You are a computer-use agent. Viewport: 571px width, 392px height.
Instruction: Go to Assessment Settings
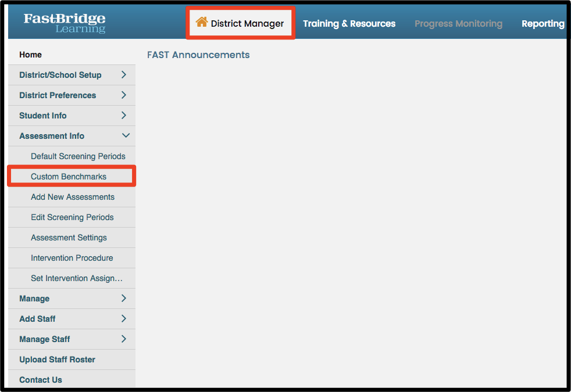click(72, 238)
